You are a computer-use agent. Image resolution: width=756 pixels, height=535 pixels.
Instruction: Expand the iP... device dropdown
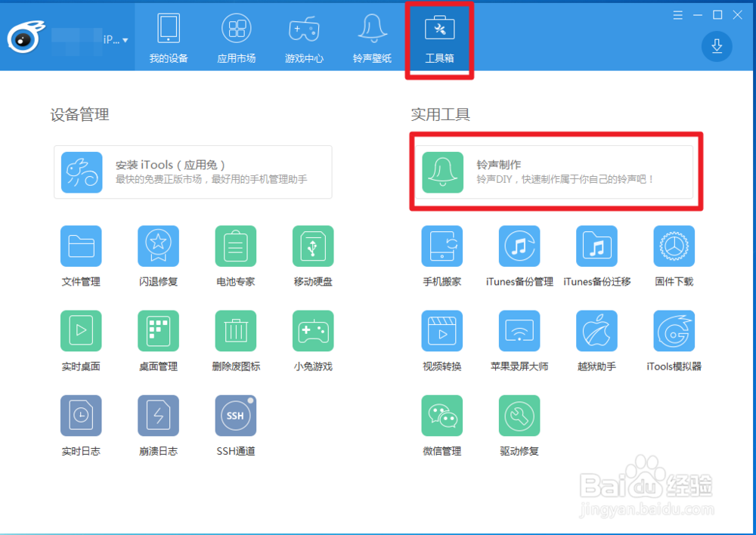pos(115,40)
